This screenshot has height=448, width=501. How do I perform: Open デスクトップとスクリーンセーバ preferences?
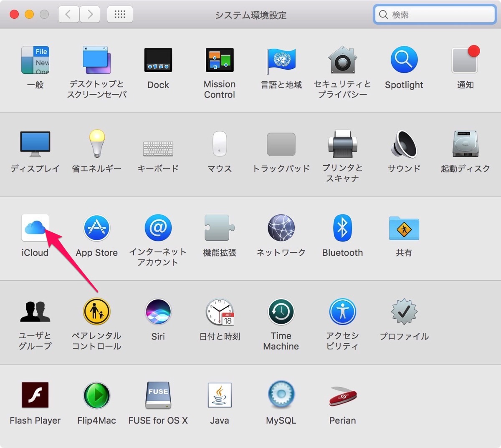click(x=96, y=60)
